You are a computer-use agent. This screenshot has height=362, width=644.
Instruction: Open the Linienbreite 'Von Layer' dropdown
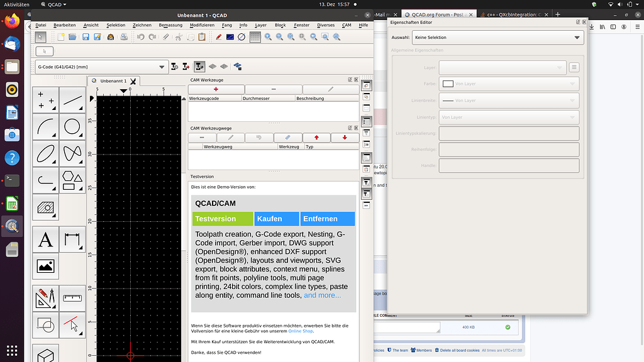[509, 101]
